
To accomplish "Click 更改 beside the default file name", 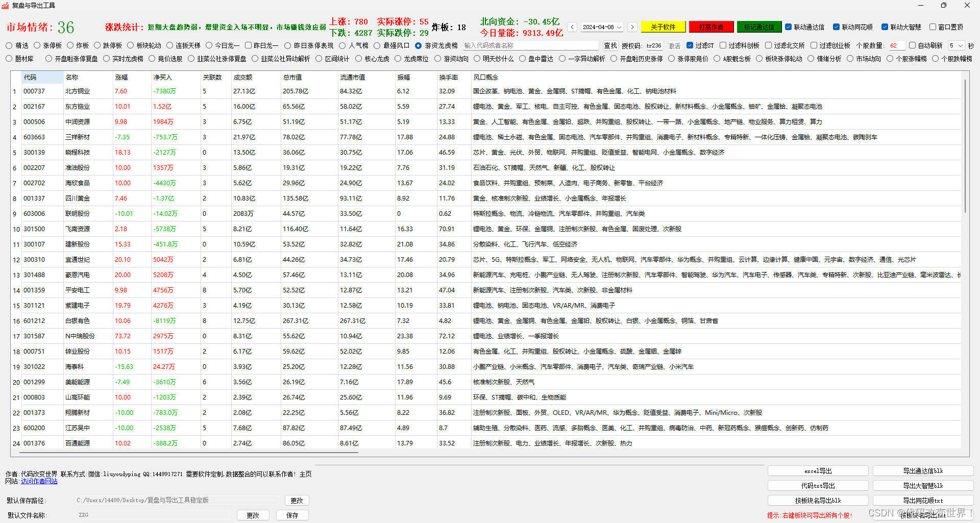I will click(x=253, y=515).
